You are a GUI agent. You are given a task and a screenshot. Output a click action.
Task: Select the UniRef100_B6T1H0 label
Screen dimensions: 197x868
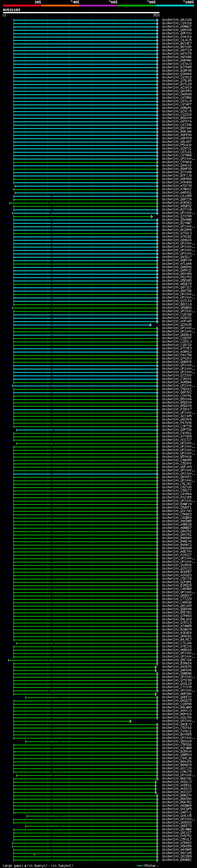(177, 47)
